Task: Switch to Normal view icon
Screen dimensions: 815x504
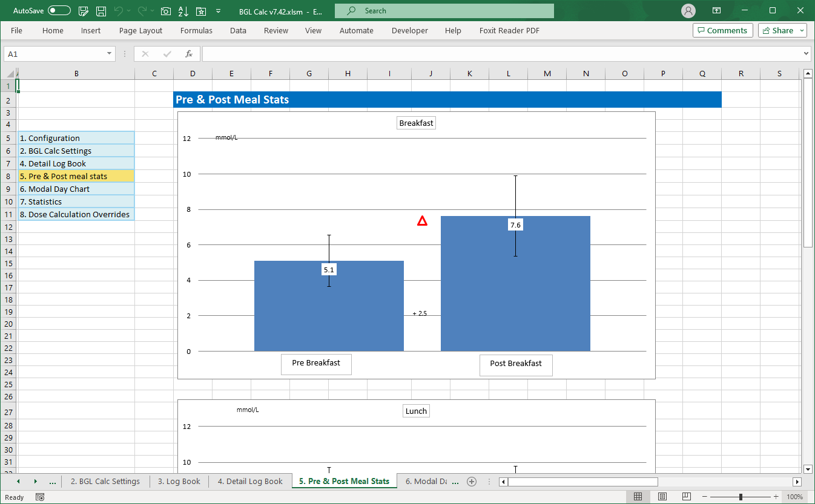Action: (x=638, y=497)
